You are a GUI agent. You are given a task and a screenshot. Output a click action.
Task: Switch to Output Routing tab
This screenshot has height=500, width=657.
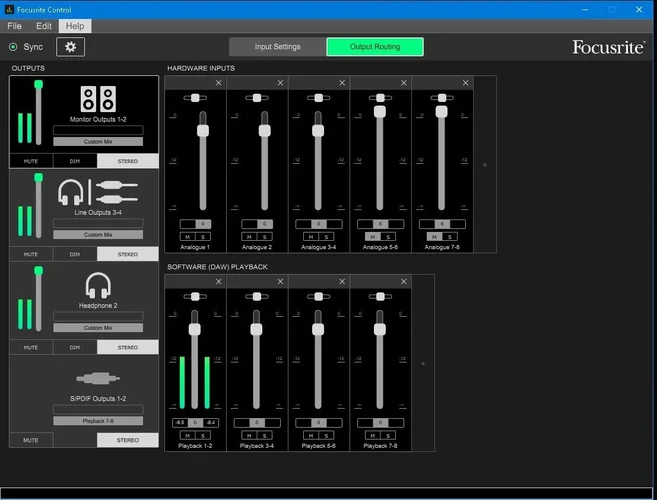375,47
